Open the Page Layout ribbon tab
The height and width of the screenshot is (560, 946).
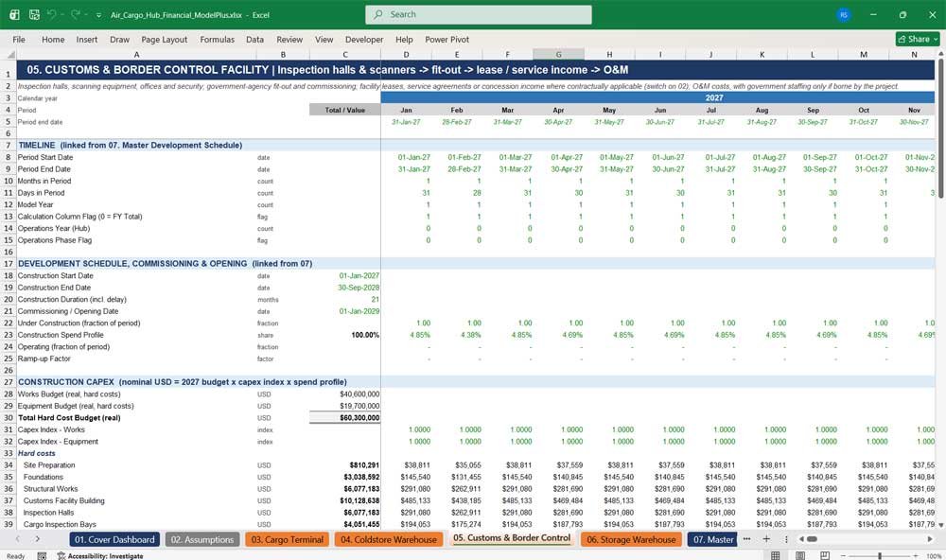[164, 39]
